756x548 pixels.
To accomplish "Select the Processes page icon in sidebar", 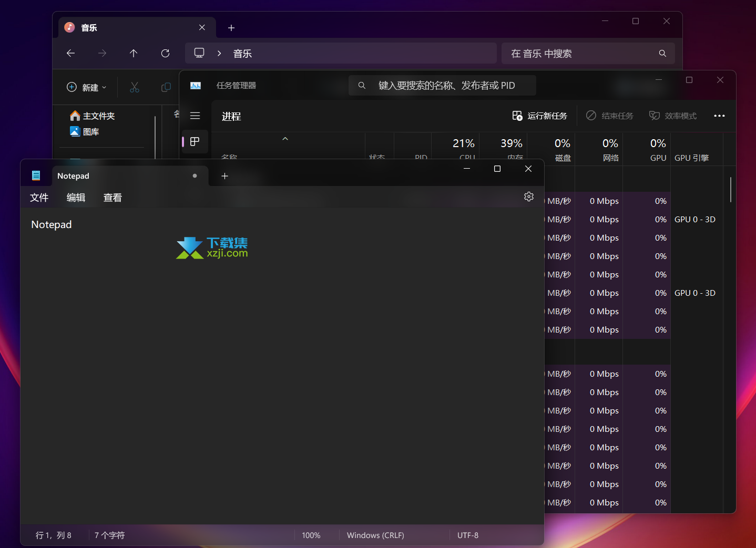I will [x=195, y=142].
